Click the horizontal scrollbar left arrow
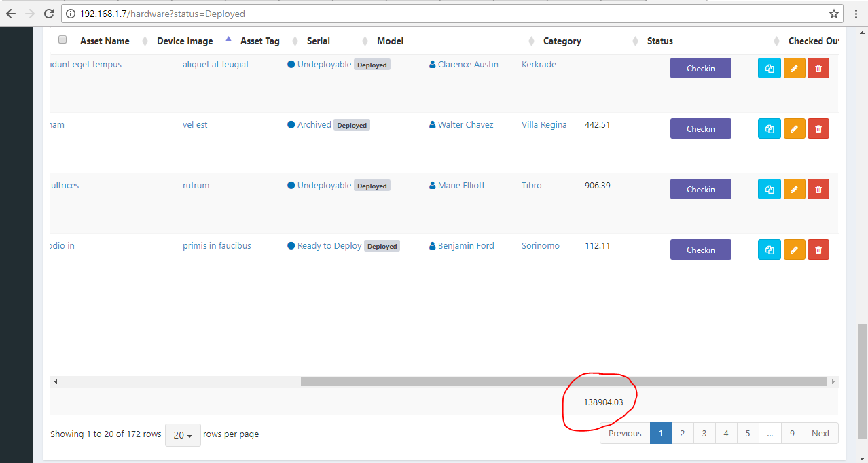Image resolution: width=868 pixels, height=463 pixels. [56, 382]
